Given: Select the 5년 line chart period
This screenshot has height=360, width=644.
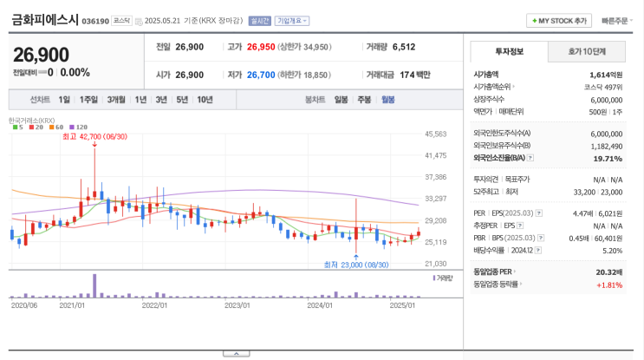Looking at the screenshot, I should (x=182, y=100).
